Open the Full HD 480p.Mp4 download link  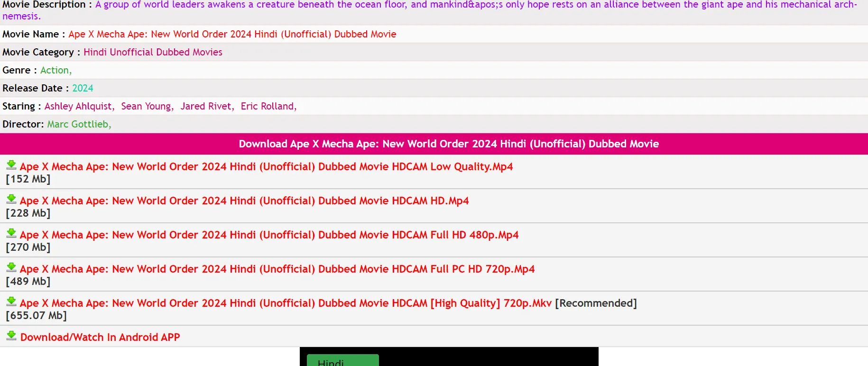269,235
